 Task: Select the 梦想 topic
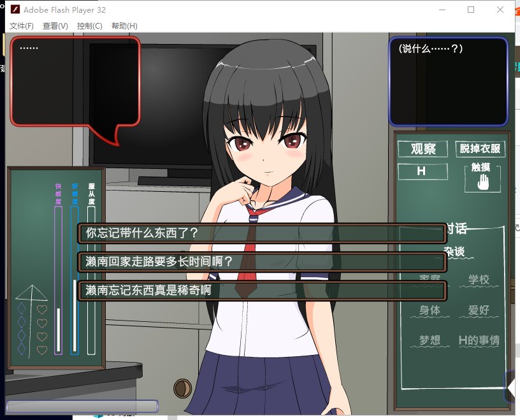click(430, 340)
